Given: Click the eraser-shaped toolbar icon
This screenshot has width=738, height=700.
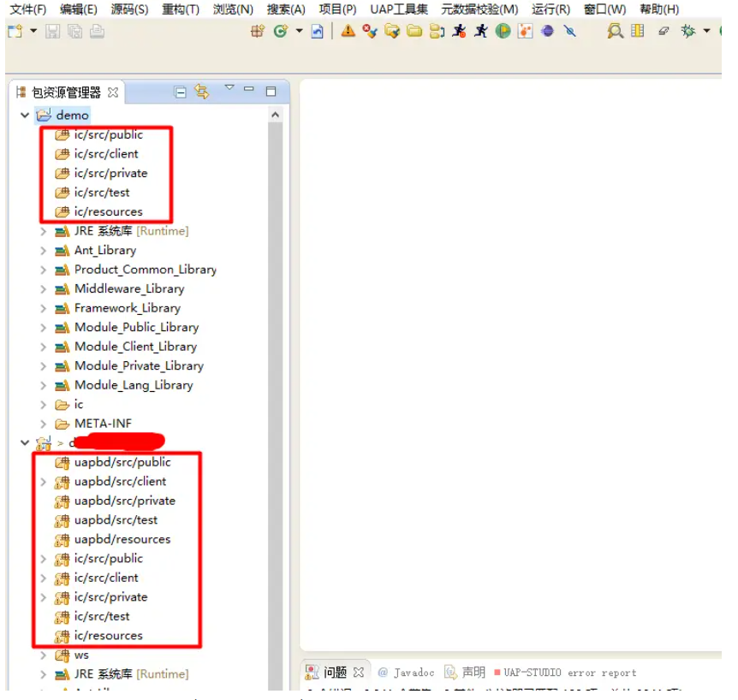Looking at the screenshot, I should click(664, 32).
